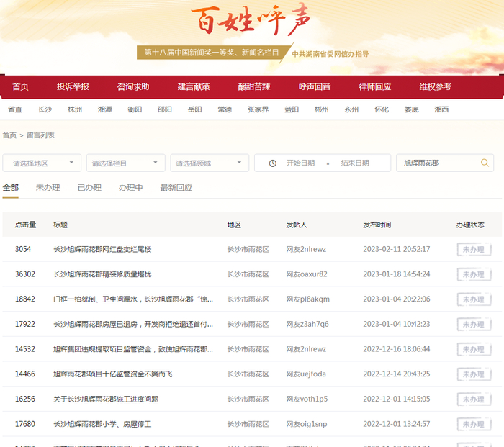504x447 pixels.
Task: Click the search magnifier icon
Action: 485,163
